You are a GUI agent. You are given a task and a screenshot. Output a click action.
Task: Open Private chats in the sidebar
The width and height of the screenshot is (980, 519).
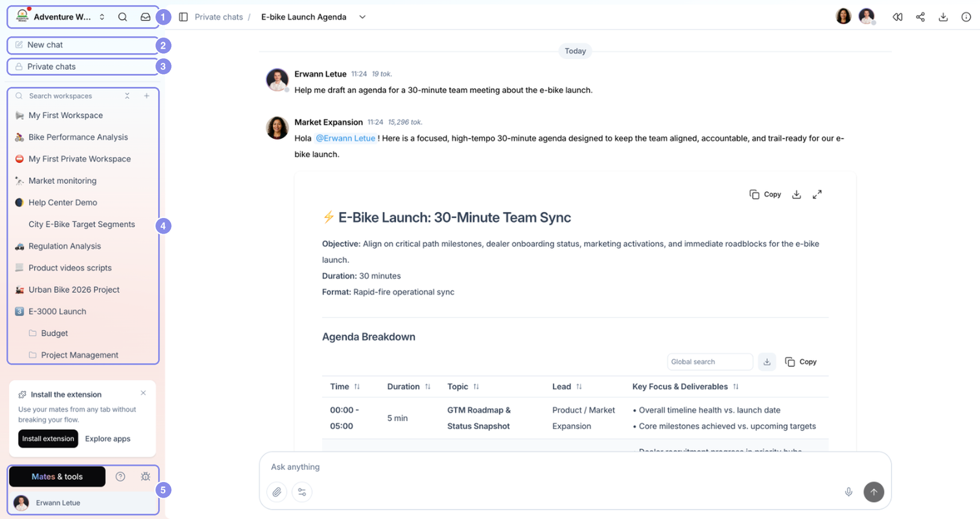pyautogui.click(x=82, y=66)
